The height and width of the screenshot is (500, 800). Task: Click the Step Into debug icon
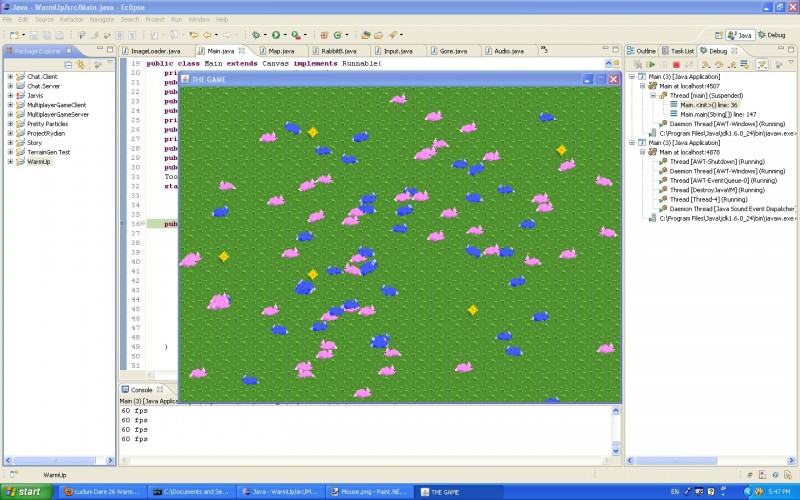tap(706, 65)
